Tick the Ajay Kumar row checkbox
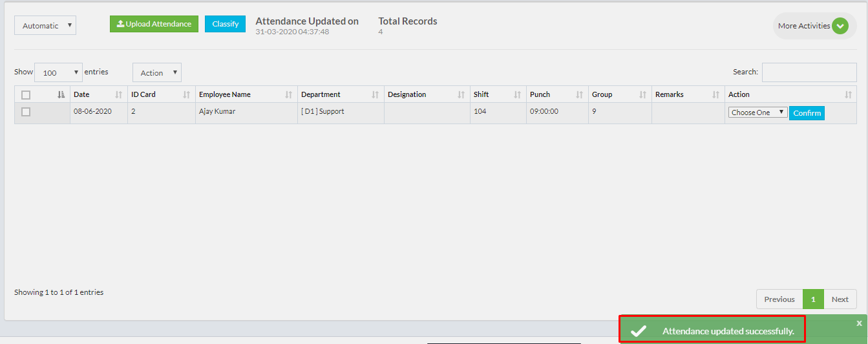The image size is (868, 344). (x=26, y=112)
